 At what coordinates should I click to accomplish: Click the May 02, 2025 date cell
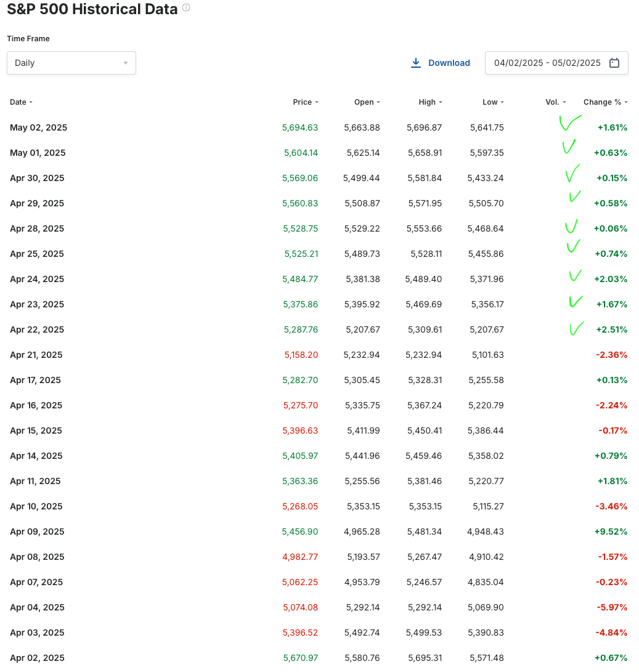point(39,128)
